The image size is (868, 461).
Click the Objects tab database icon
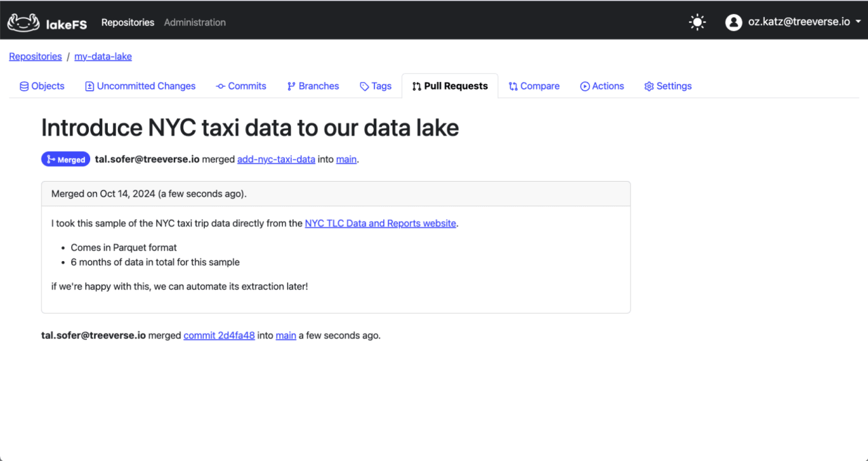pos(24,86)
